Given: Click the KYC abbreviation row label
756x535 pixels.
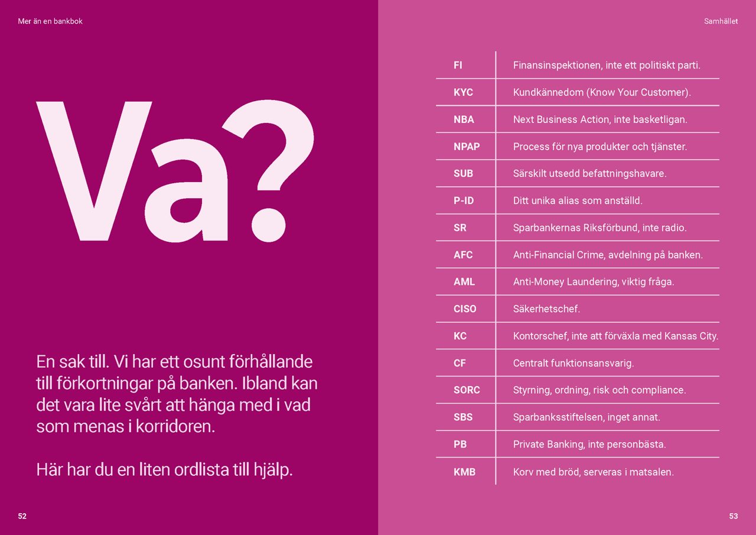Looking at the screenshot, I should click(463, 92).
